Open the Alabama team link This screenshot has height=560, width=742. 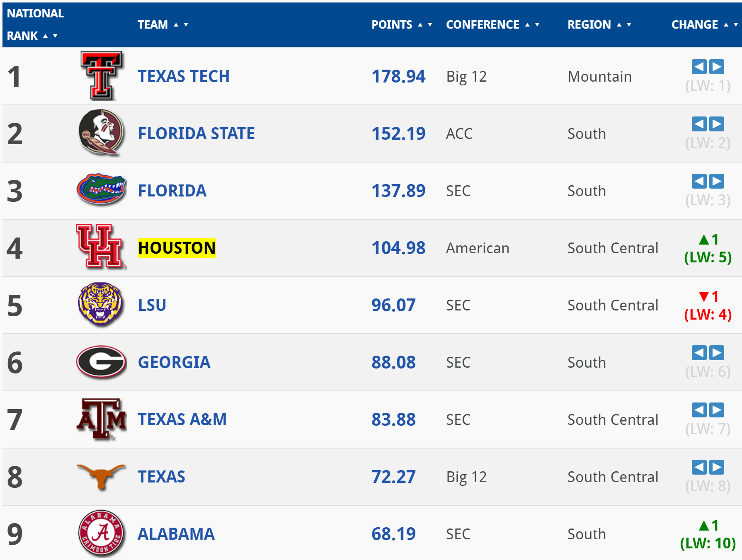click(176, 534)
